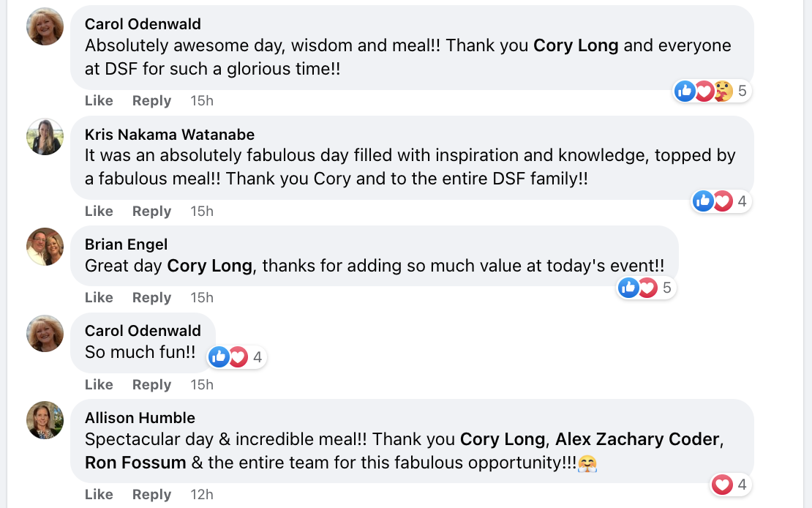The width and height of the screenshot is (812, 508).
Task: Click the heart icon on Carol's first comment
Action: click(704, 91)
